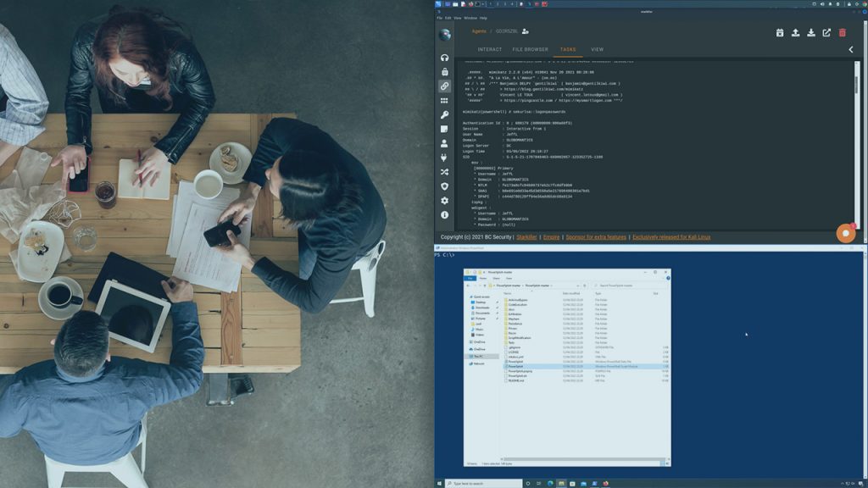This screenshot has height=488, width=868.
Task: Click the Agents breadcrumb link
Action: coord(479,31)
